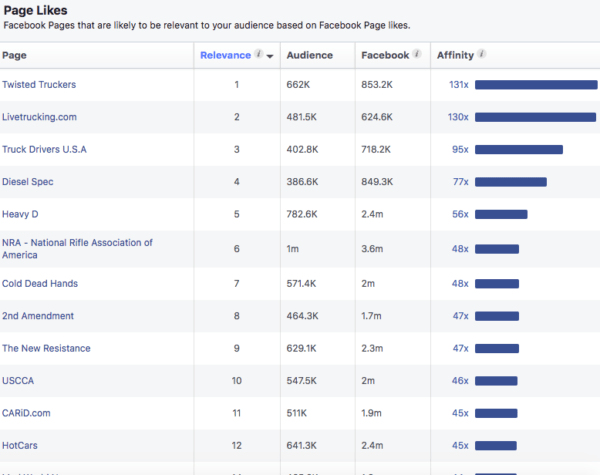The height and width of the screenshot is (475, 600).
Task: Sort by the Relevance column header
Action: pos(225,55)
